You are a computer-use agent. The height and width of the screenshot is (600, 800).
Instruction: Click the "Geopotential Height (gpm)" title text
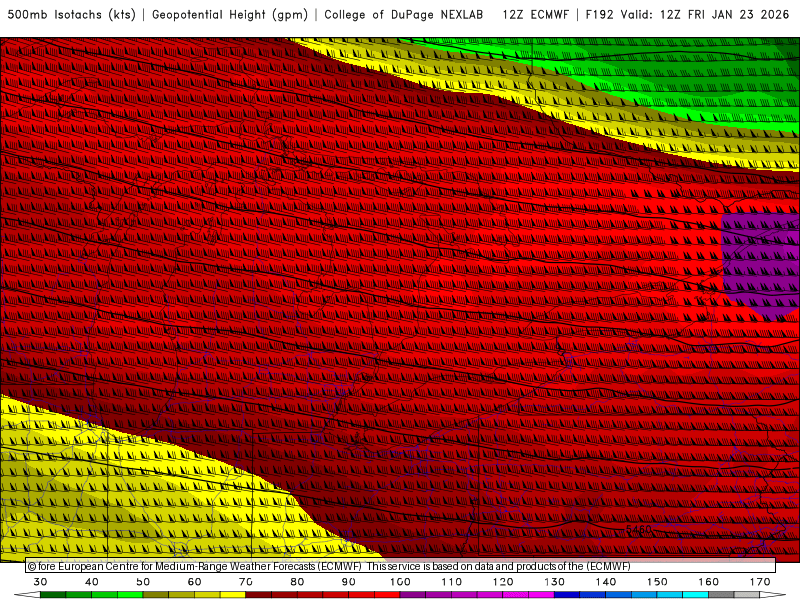[230, 15]
